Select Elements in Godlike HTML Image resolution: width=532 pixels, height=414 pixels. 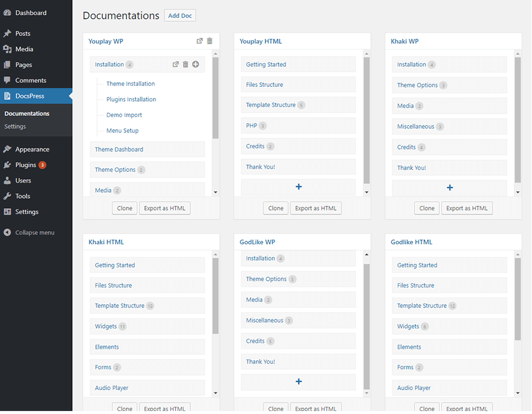coord(450,347)
